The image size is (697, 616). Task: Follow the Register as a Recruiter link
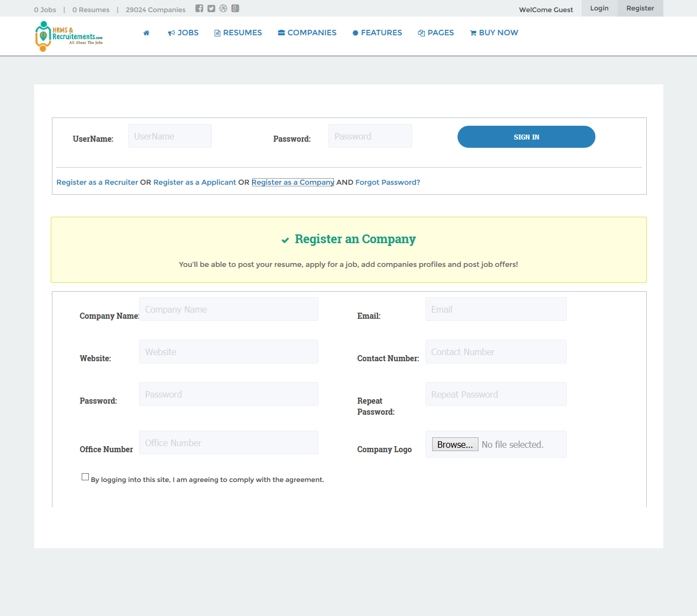click(x=97, y=183)
